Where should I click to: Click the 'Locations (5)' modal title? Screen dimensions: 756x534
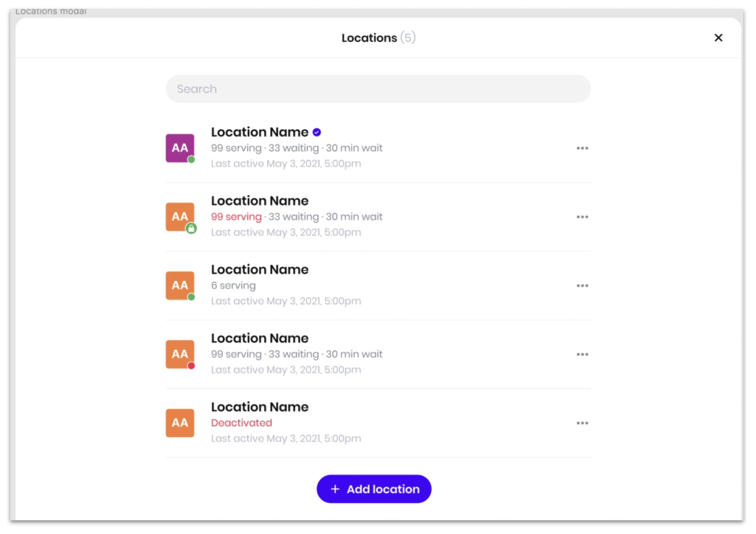click(x=379, y=38)
